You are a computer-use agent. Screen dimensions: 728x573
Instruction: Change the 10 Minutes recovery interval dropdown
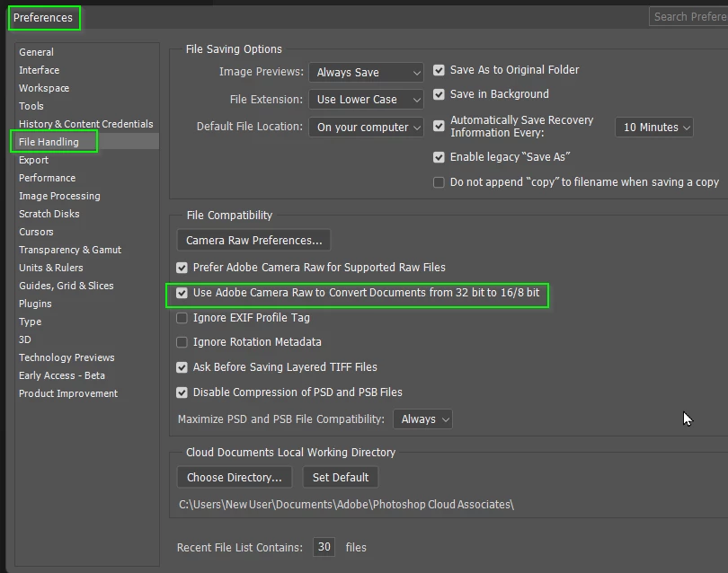[x=654, y=128]
